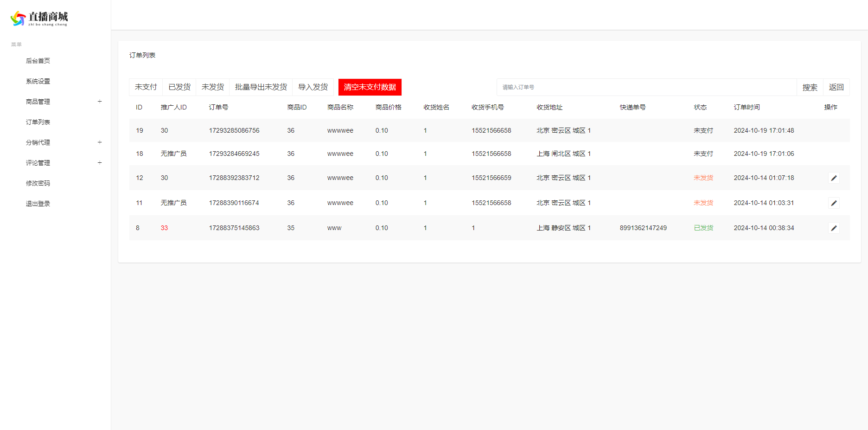This screenshot has height=430, width=868.
Task: Click 未发货 status of order 11
Action: click(703, 203)
